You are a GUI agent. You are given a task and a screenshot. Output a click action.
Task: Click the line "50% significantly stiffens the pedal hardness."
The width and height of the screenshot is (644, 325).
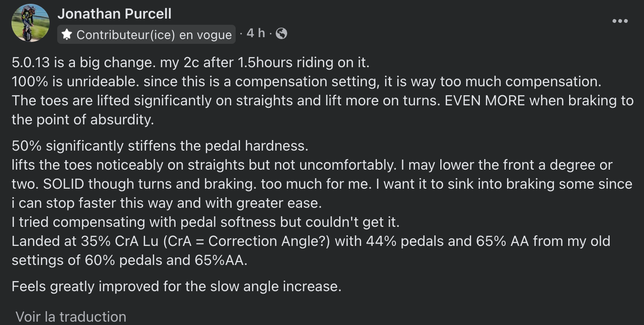[x=160, y=145]
